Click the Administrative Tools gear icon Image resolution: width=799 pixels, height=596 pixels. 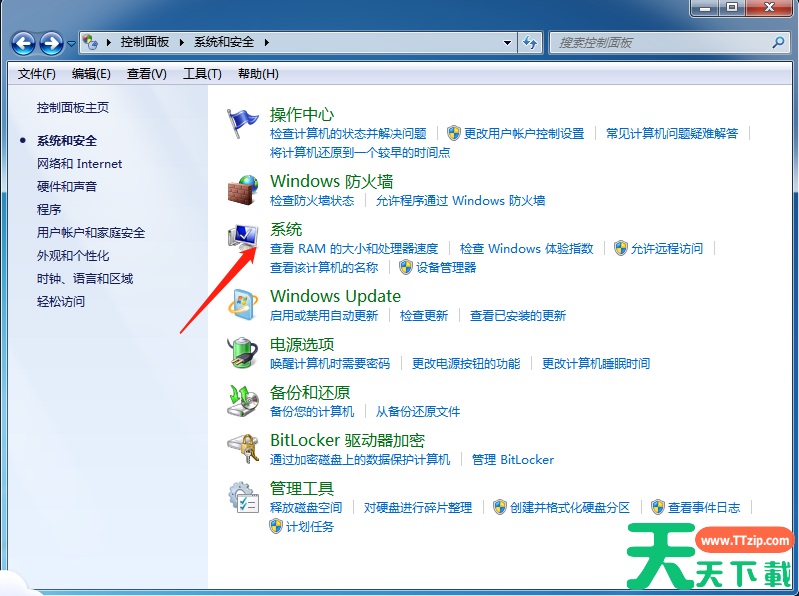243,497
